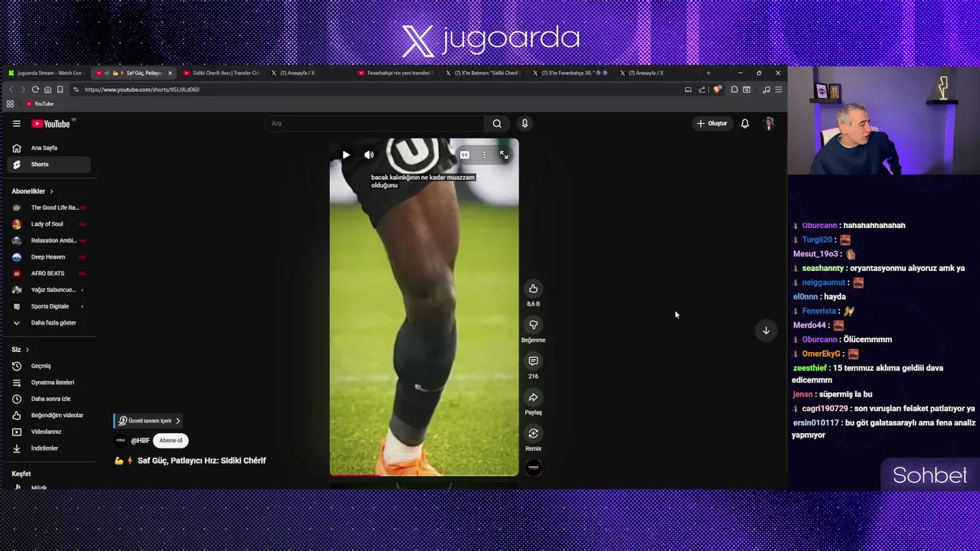Open the three-dot more options on video
The height and width of the screenshot is (551, 980).
[x=484, y=155]
